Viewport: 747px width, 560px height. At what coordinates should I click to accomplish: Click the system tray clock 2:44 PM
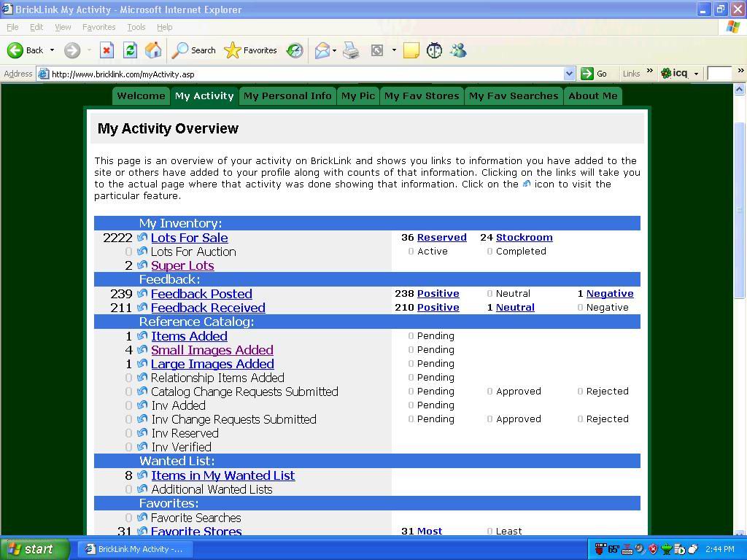click(x=720, y=549)
